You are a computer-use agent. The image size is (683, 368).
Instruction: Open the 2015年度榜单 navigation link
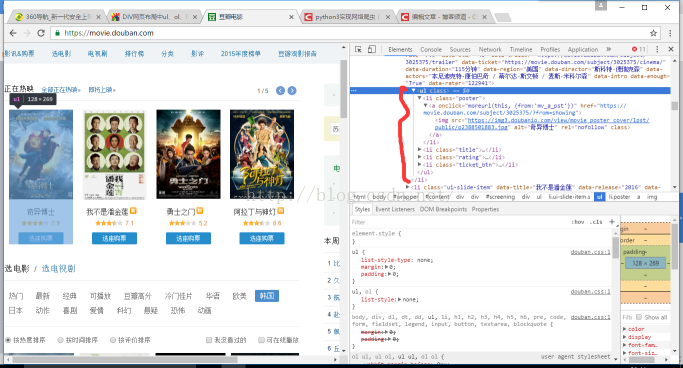coord(240,54)
